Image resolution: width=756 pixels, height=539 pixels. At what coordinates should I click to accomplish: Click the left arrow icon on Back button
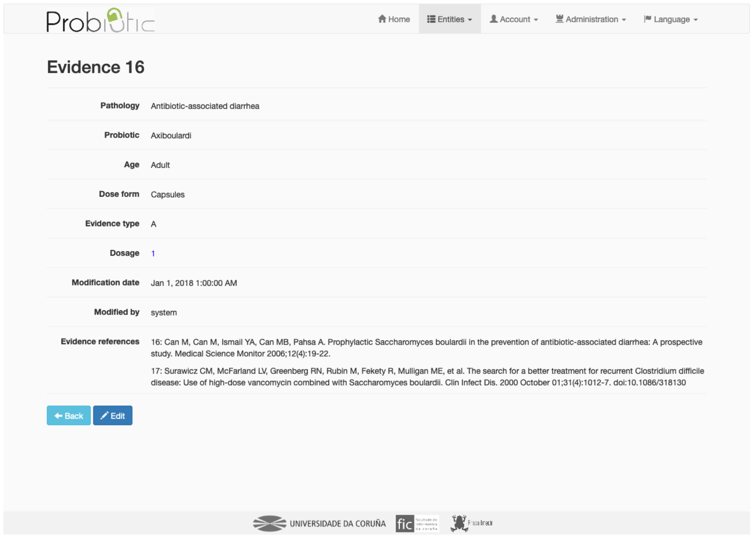59,416
